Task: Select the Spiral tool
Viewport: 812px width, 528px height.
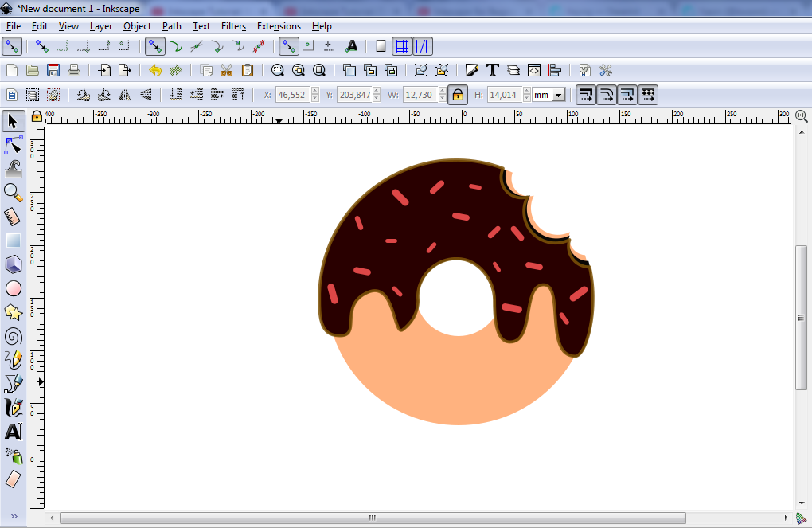Action: (x=13, y=336)
